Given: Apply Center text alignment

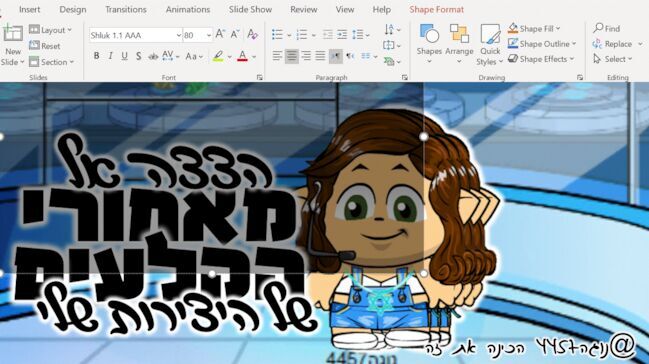Looking at the screenshot, I should [292, 56].
